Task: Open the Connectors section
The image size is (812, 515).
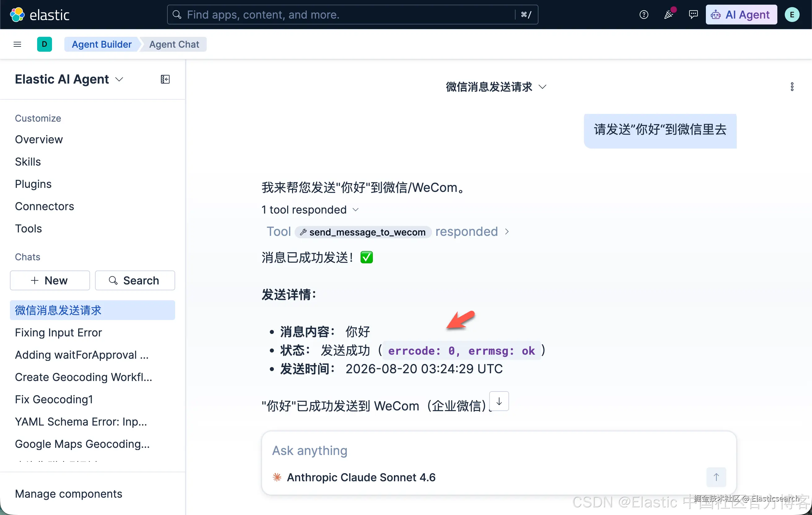Action: click(44, 206)
